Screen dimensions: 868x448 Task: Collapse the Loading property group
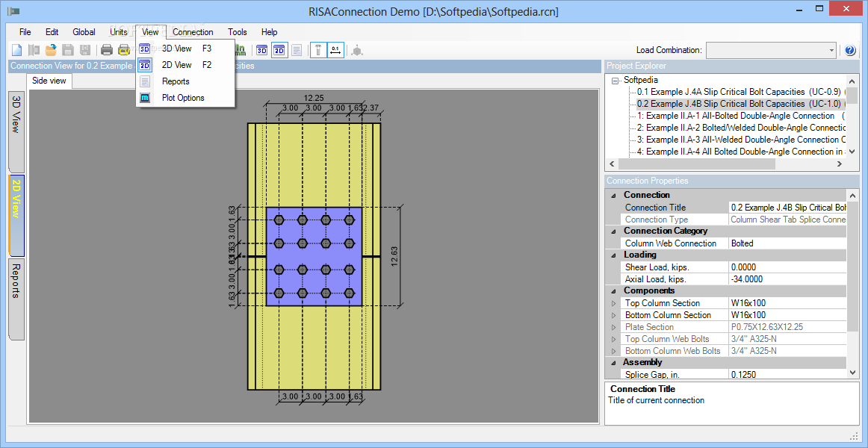pyautogui.click(x=613, y=255)
